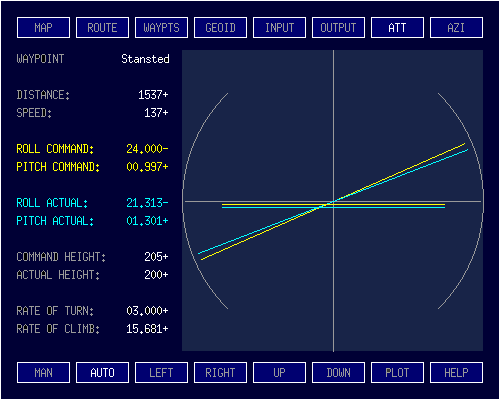Select the ATT attitude page

[397, 28]
